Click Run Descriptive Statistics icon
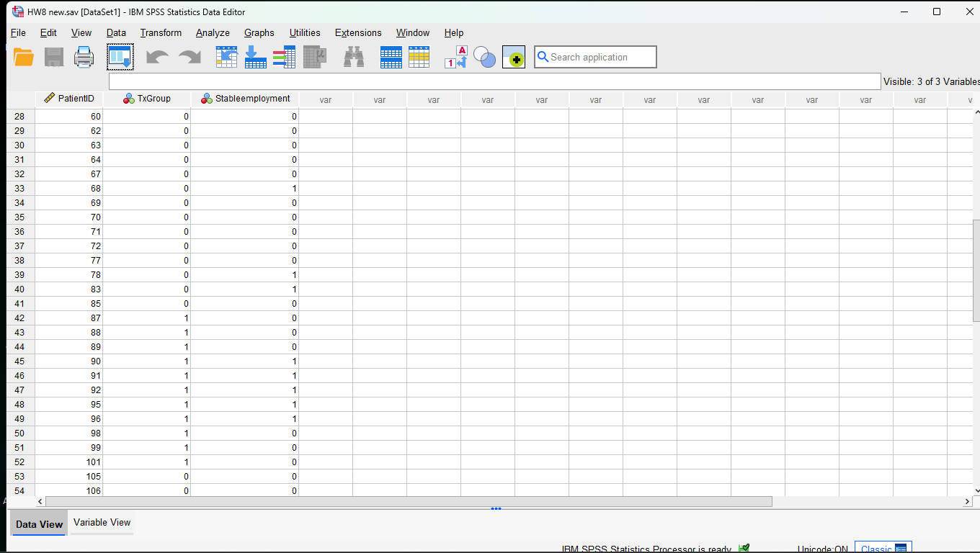This screenshot has height=553, width=980. pyautogui.click(x=315, y=58)
